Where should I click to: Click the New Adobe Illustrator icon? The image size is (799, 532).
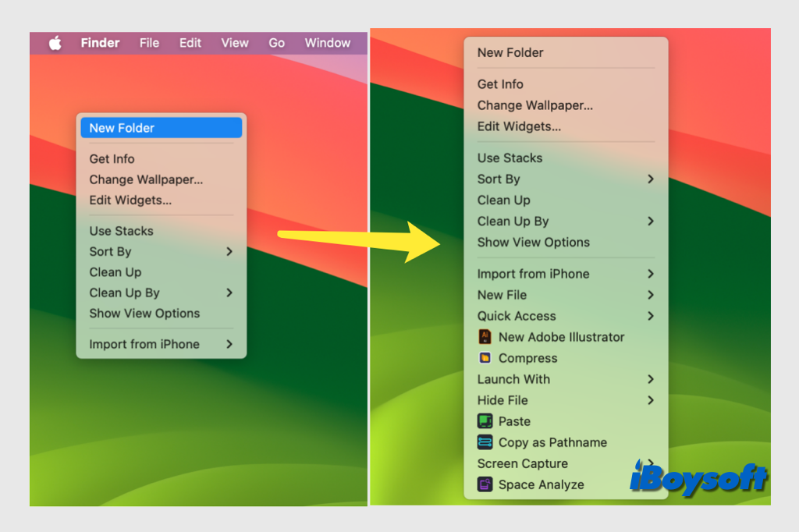click(x=485, y=337)
